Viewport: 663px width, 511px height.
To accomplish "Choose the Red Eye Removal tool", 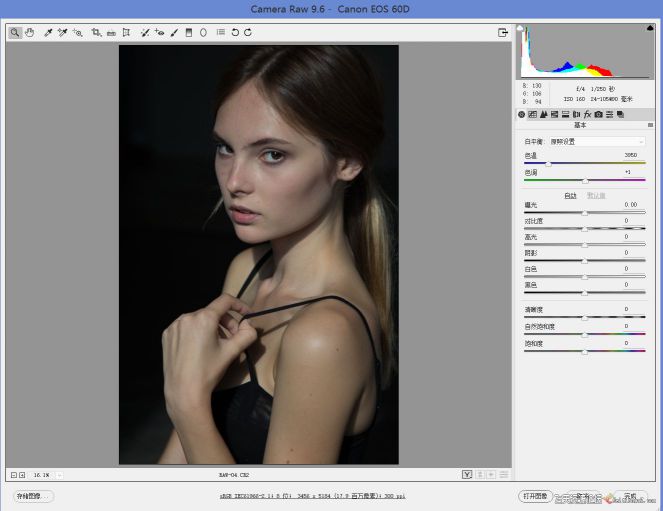I will 159,32.
